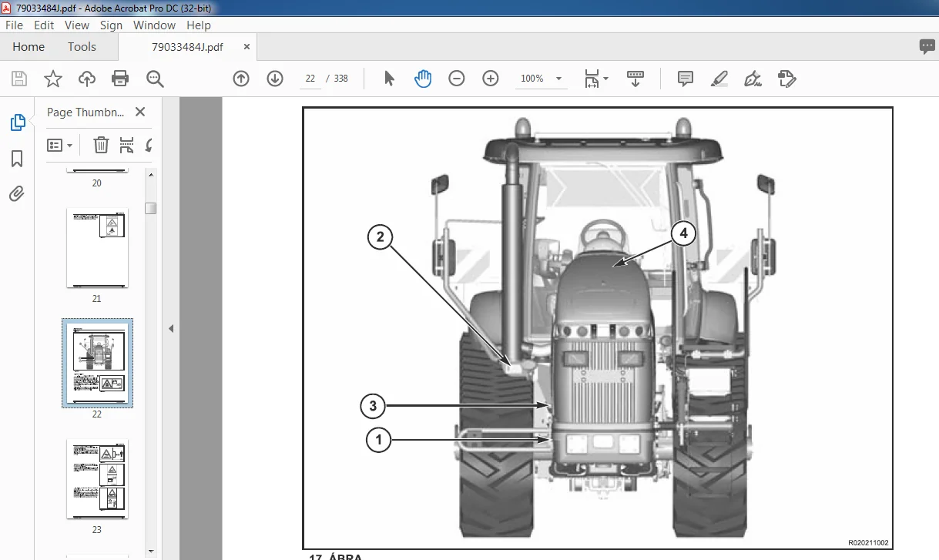Click the stamp/redact tool icon
This screenshot has width=939, height=560.
[786, 79]
